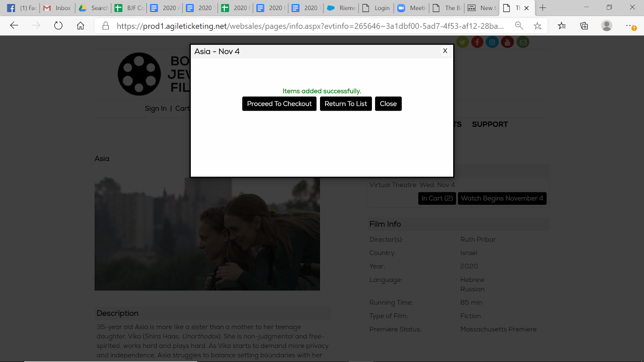Open the Cart link beside Sign In
Image resolution: width=644 pixels, height=362 pixels.
[x=182, y=109]
